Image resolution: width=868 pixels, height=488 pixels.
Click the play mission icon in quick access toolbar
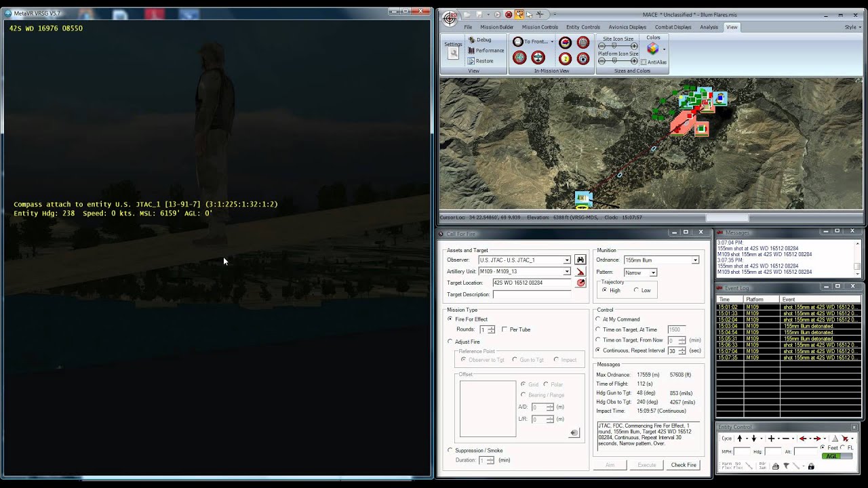[498, 14]
